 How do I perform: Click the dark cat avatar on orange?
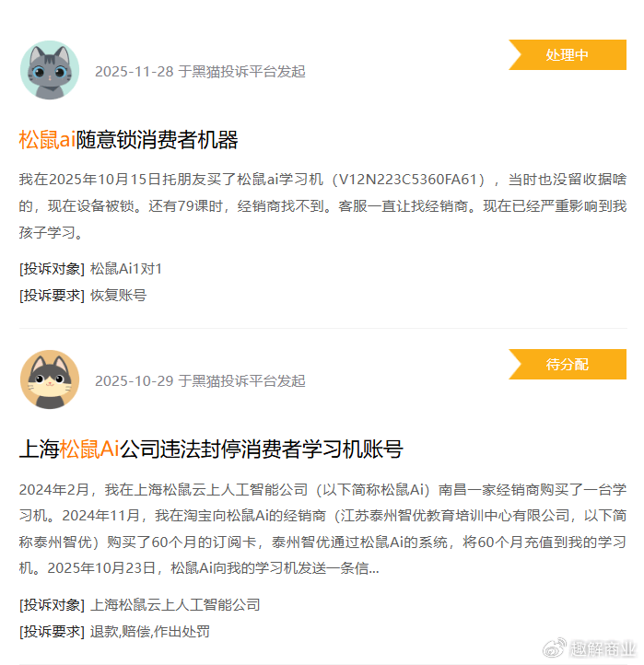pos(50,379)
